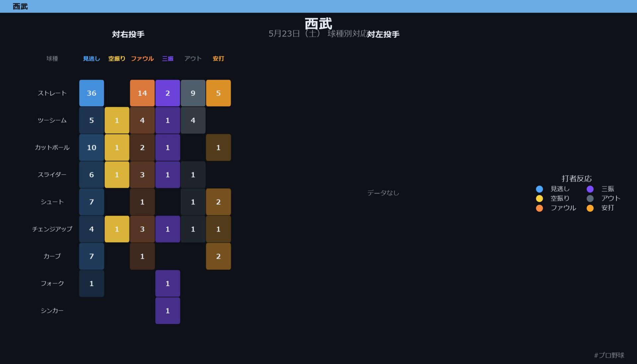
Task: Select the 安打 column header
Action: coord(218,59)
